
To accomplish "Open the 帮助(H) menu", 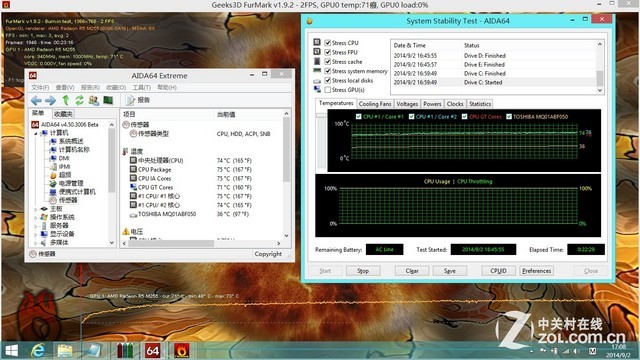I will click(167, 88).
